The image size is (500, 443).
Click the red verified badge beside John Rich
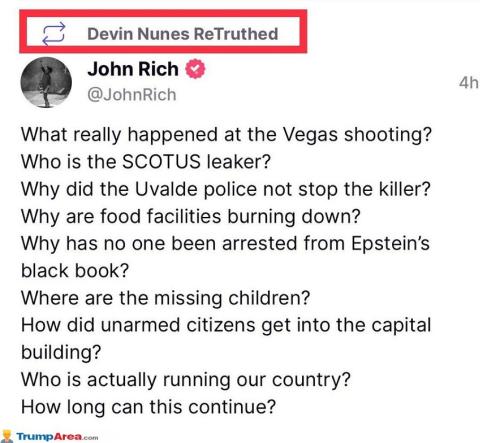[x=195, y=69]
